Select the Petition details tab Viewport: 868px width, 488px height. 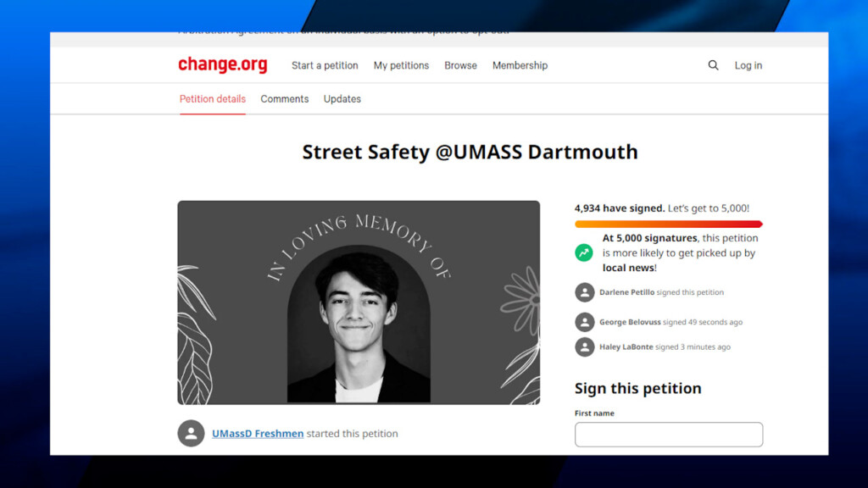[212, 99]
